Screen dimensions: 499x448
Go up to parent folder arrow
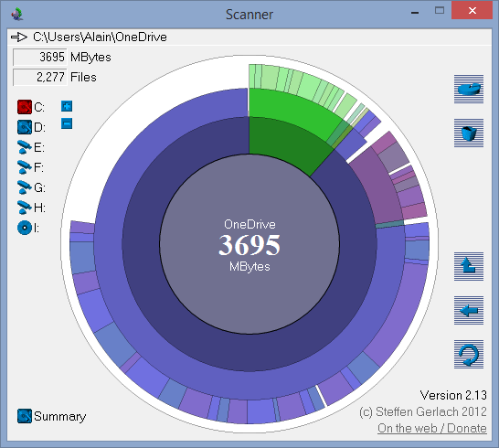point(469,266)
